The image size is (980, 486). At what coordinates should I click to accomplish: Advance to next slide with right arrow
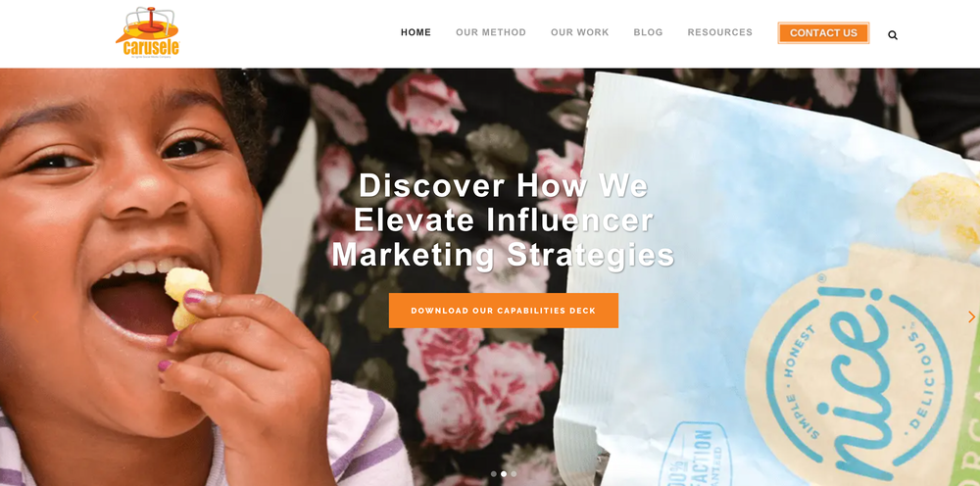(971, 317)
